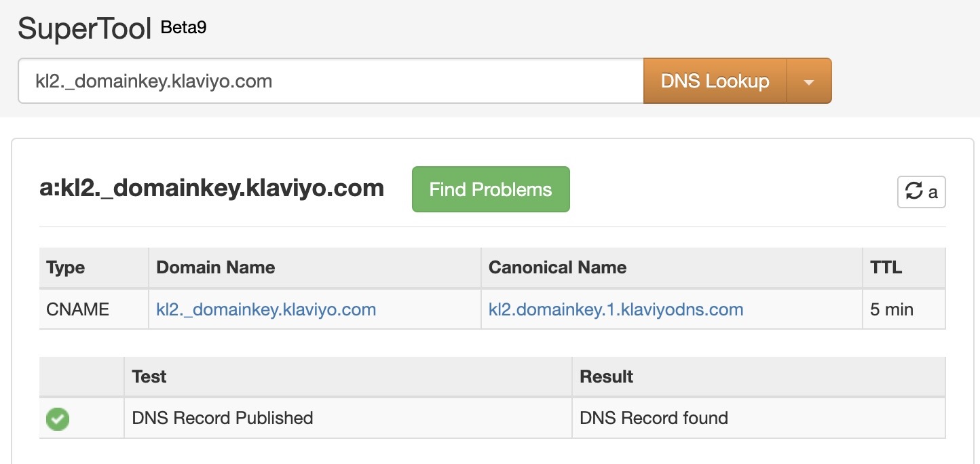Follow the kl2.domainkey.1.klaviyodns.com canonical name link

click(615, 309)
